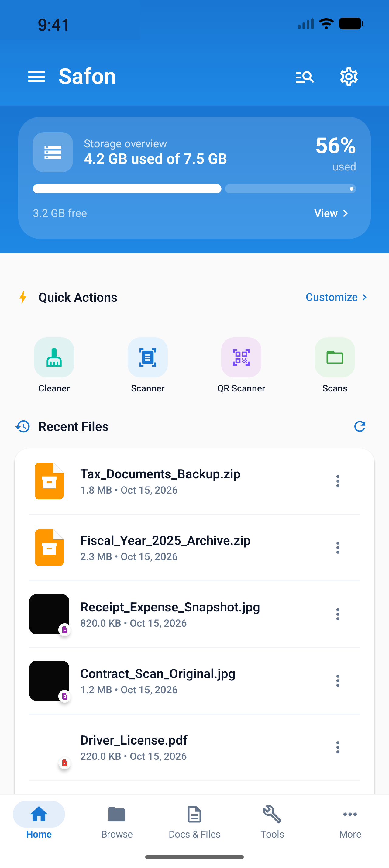Click View in storage overview
389x868 pixels.
(331, 213)
